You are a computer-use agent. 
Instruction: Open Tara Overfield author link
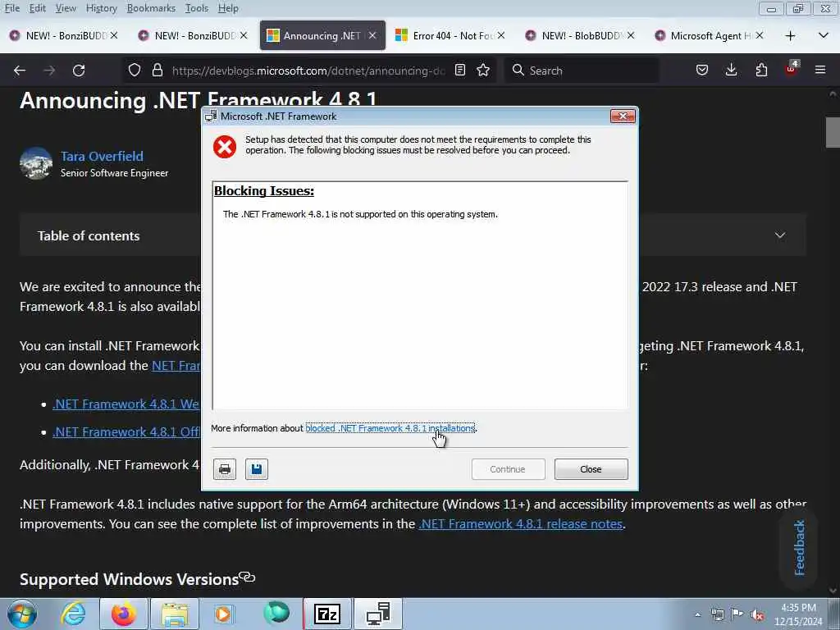point(102,156)
